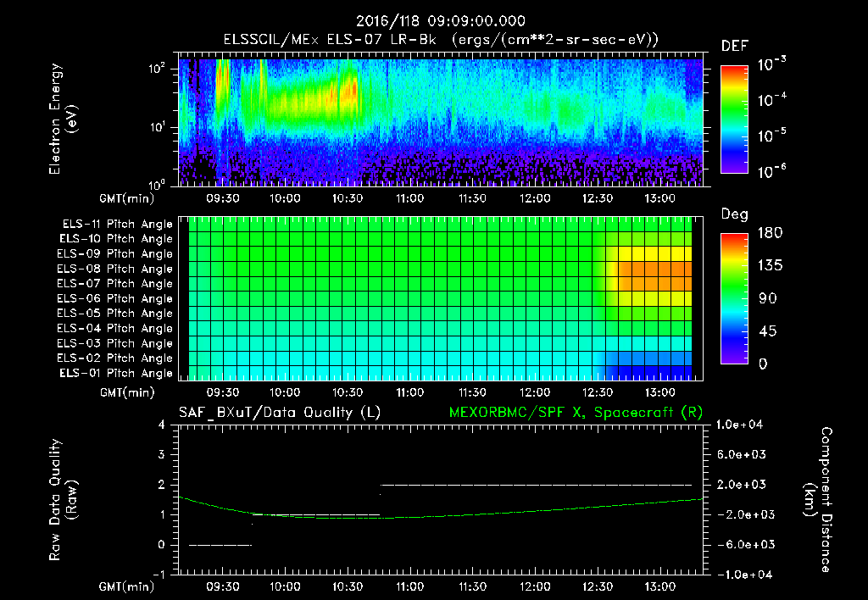
Task: Select the Component Distance (km) axis label
Action: click(x=818, y=500)
